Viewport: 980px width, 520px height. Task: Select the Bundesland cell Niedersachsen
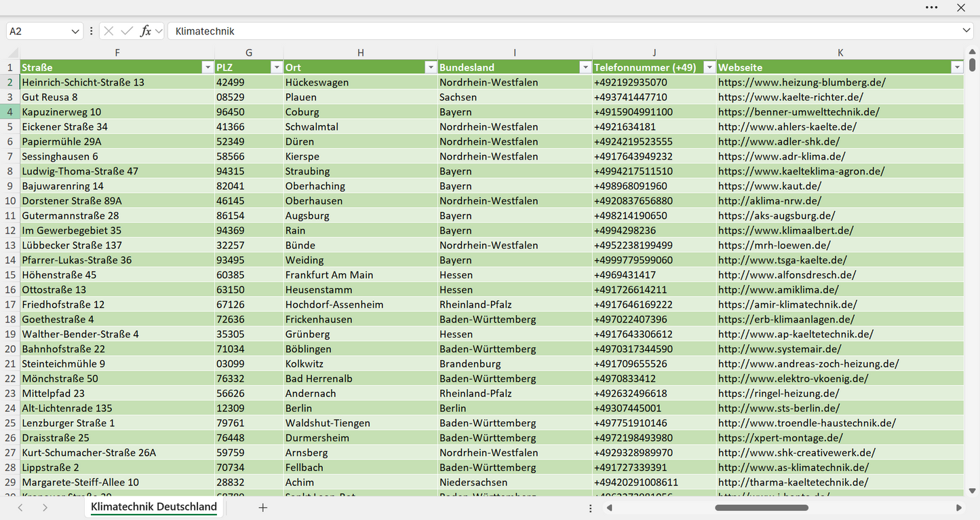click(515, 482)
